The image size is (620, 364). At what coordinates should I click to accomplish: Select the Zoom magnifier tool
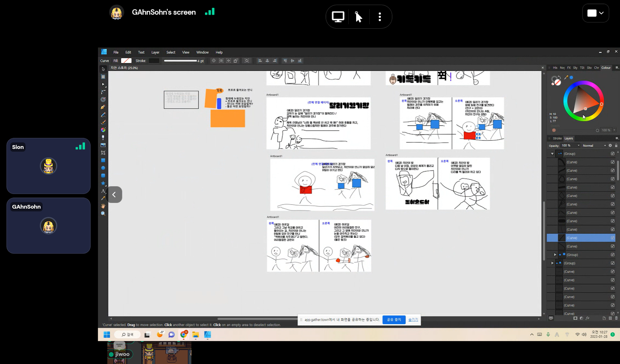point(103,213)
